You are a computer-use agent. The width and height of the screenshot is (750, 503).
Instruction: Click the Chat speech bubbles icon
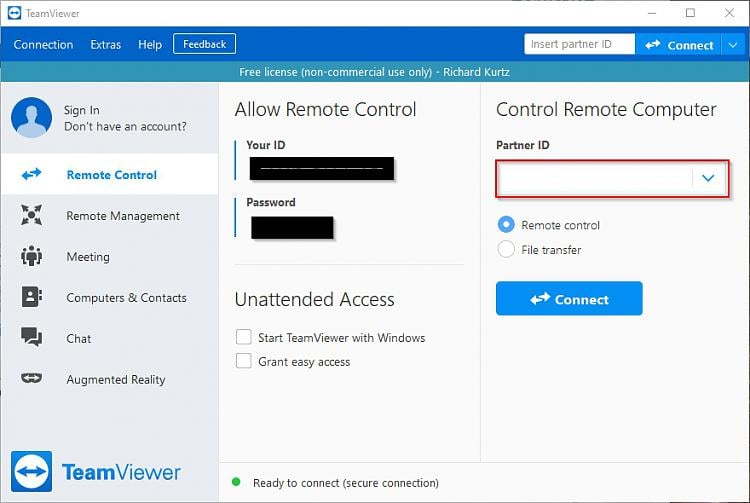point(32,337)
